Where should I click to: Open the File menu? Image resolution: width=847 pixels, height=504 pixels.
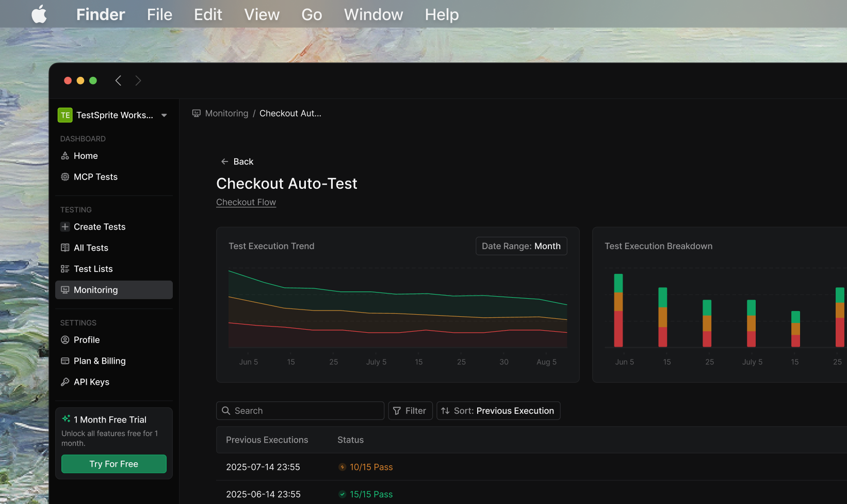click(x=159, y=14)
